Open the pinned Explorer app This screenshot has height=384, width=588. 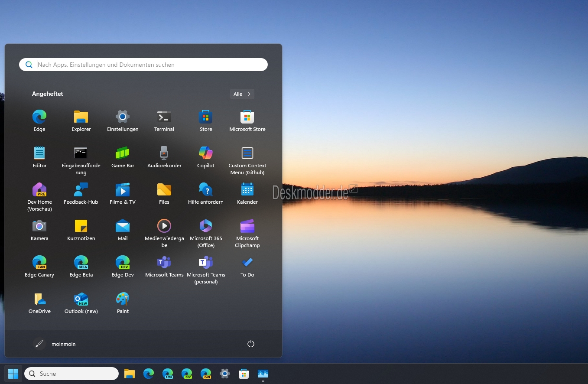coord(81,121)
